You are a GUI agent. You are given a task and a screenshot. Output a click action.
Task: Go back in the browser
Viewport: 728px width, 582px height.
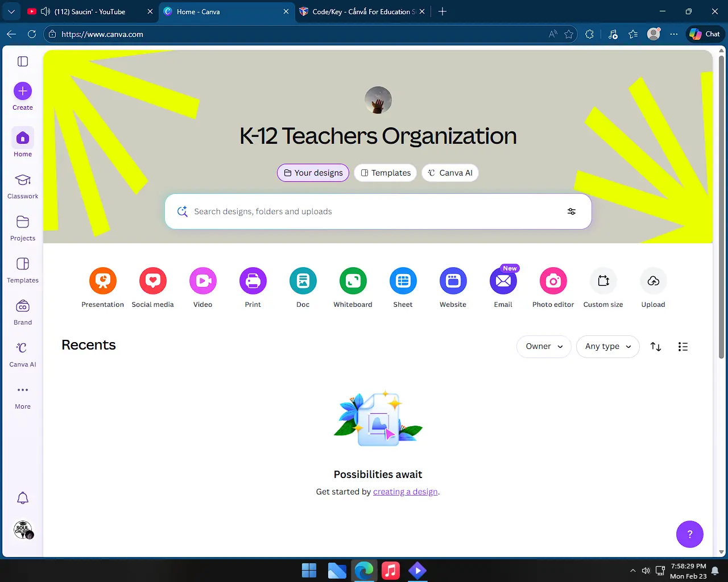coord(11,34)
